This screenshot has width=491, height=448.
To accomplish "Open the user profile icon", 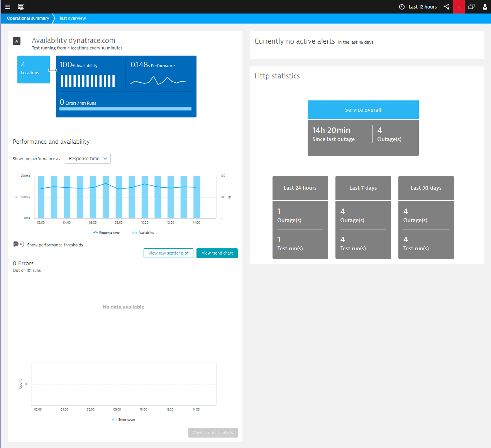I will [485, 7].
